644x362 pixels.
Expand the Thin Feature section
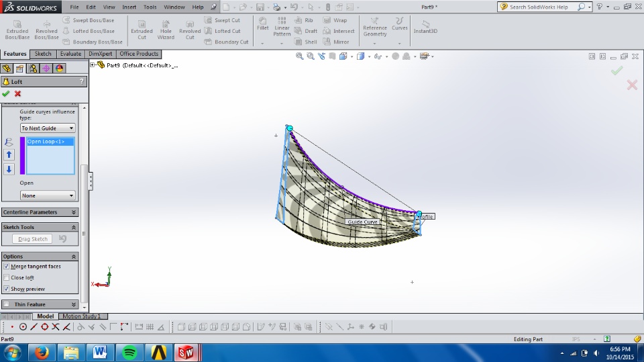pos(74,304)
